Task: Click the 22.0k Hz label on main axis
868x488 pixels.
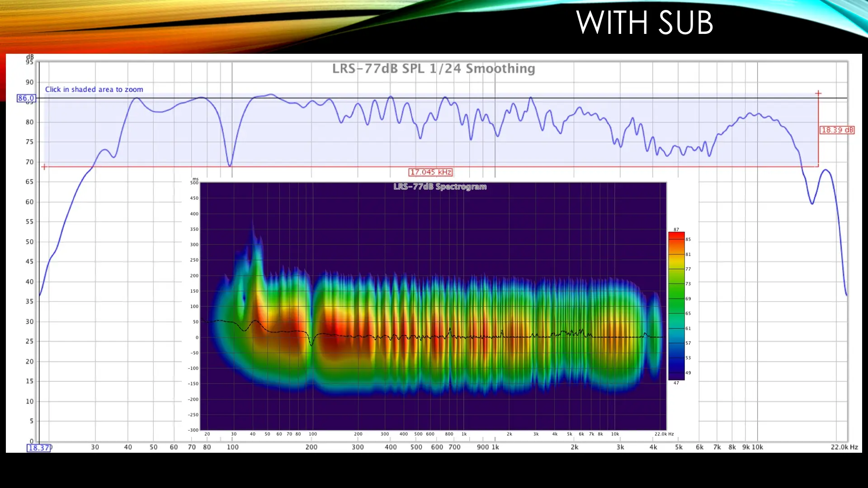Action: coord(844,447)
